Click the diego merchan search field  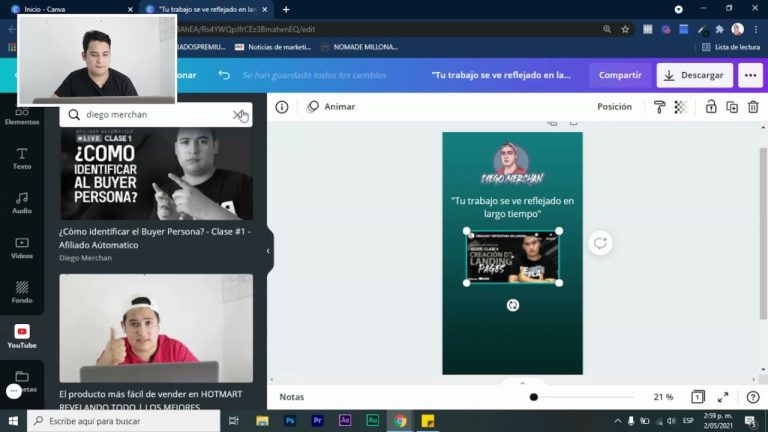point(156,115)
